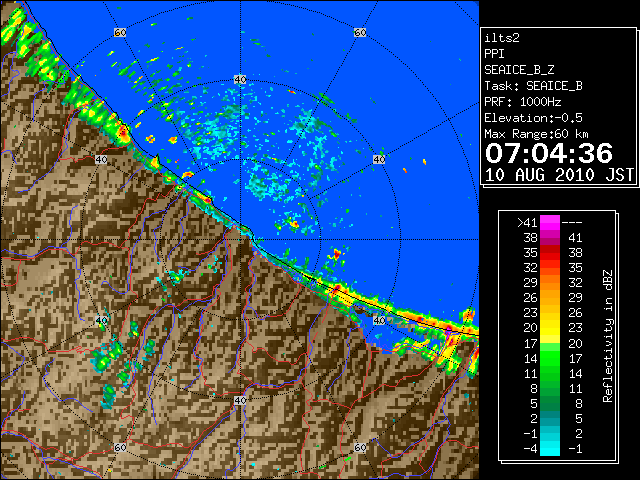This screenshot has height=480, width=640.
Task: Pick the orange swatch beside the 29 label
Action: coord(550,283)
